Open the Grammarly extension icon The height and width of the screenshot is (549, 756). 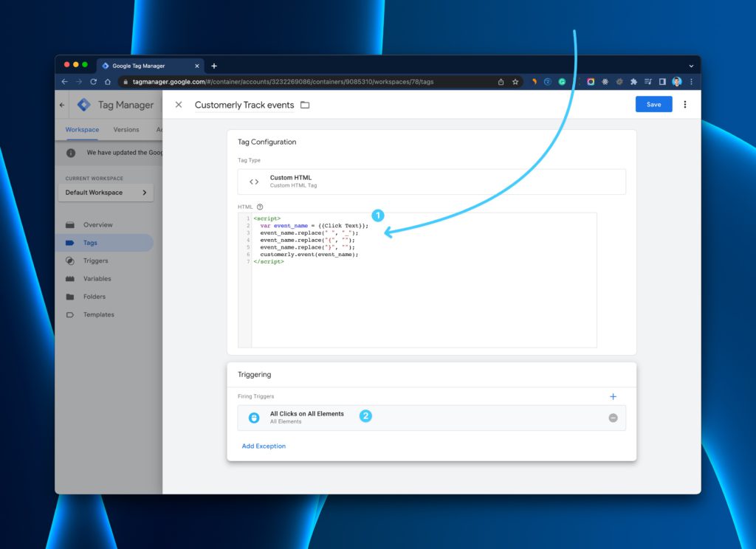[562, 82]
